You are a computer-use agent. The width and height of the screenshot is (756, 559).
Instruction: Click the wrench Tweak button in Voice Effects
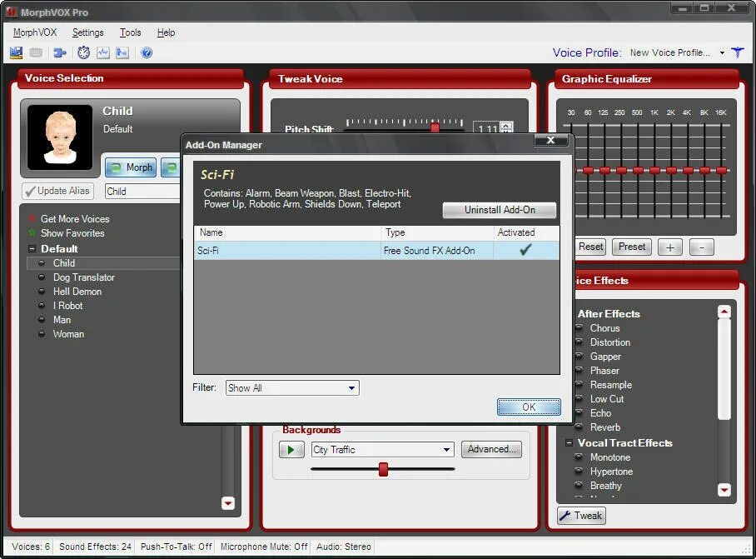click(581, 516)
